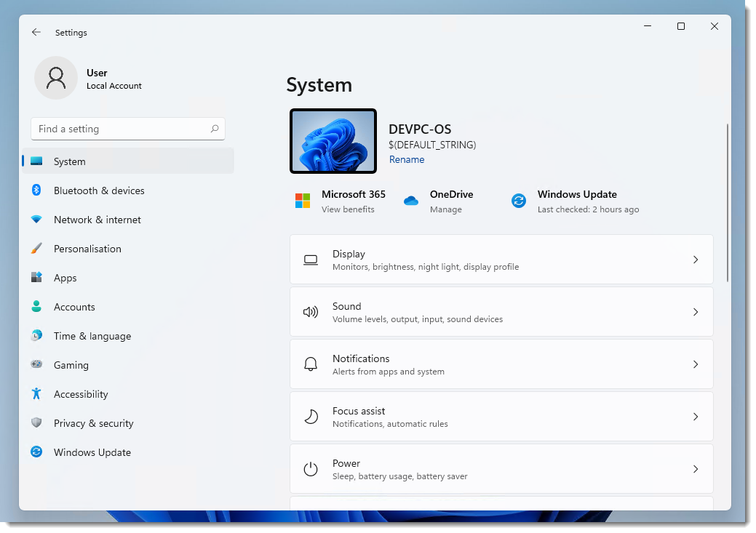Click the back arrow at top left
Screen dimensions: 756x533
pos(35,32)
